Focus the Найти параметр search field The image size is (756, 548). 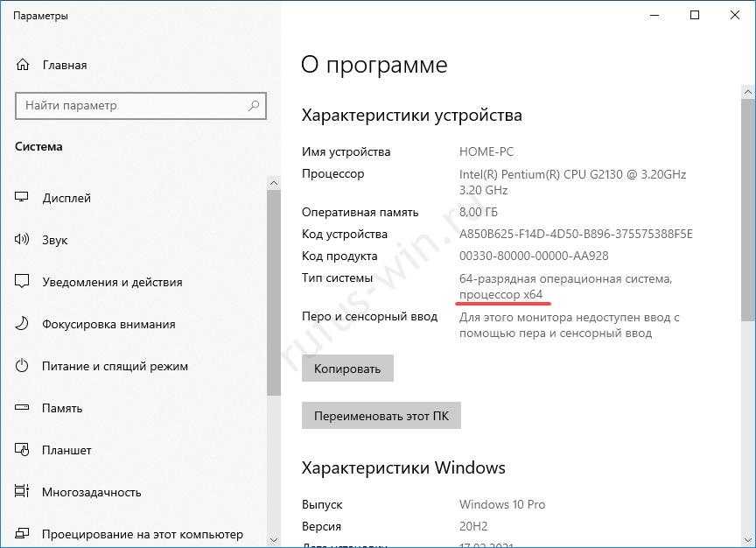point(141,106)
